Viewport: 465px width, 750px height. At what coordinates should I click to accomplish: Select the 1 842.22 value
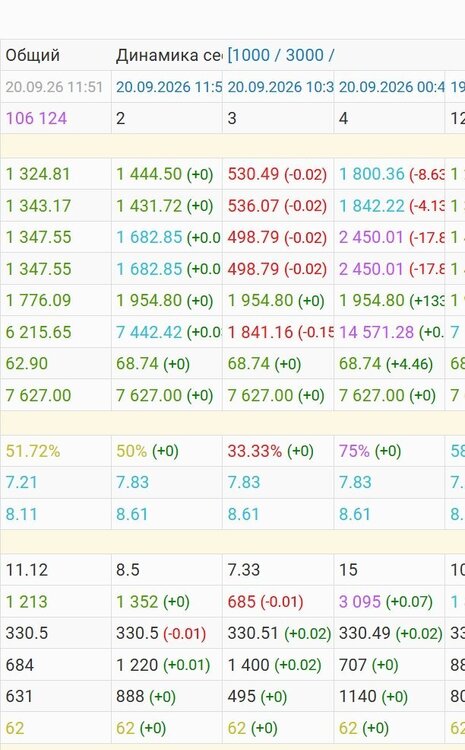point(372,206)
